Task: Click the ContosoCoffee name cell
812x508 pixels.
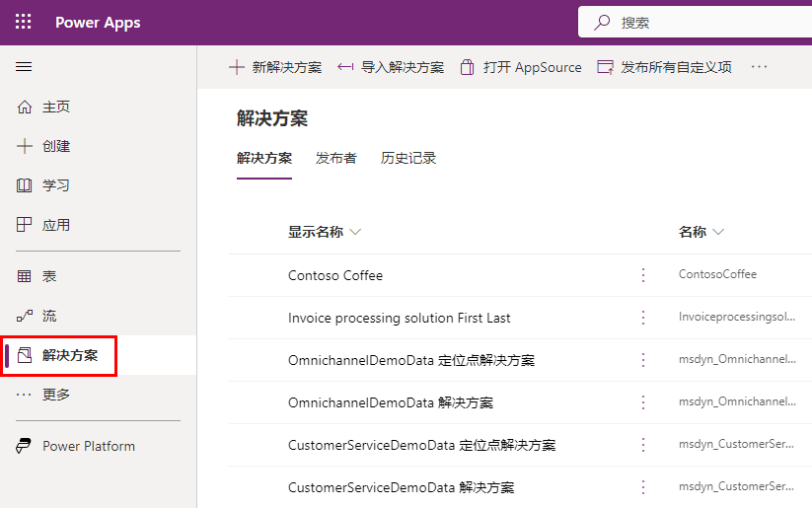Action: click(x=717, y=274)
